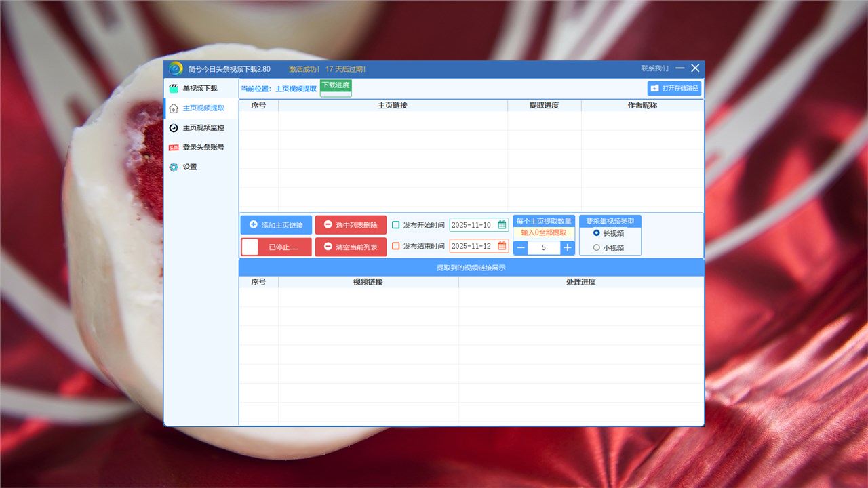Open calendar picker for 发布结束时间
Viewport: 868px width, 488px height.
pos(502,246)
